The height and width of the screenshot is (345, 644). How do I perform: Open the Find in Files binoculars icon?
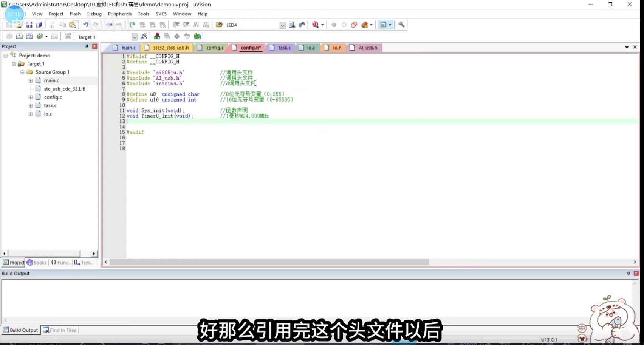click(x=302, y=25)
